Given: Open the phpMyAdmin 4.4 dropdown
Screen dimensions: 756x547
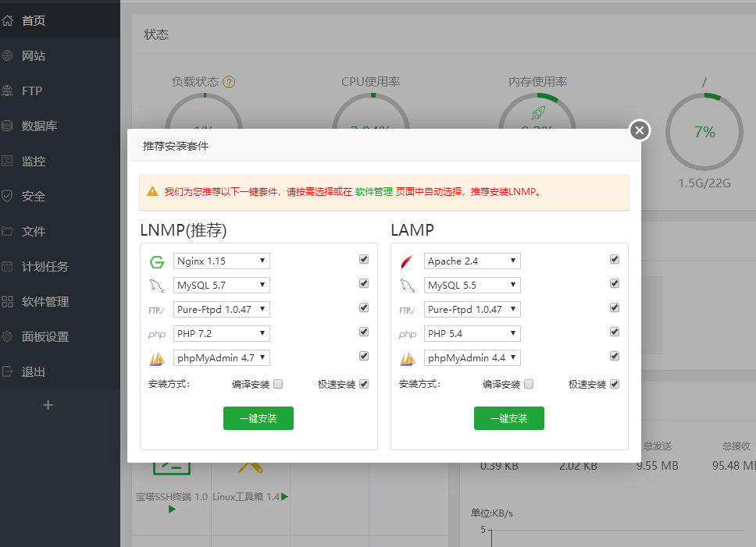Looking at the screenshot, I should pos(472,357).
